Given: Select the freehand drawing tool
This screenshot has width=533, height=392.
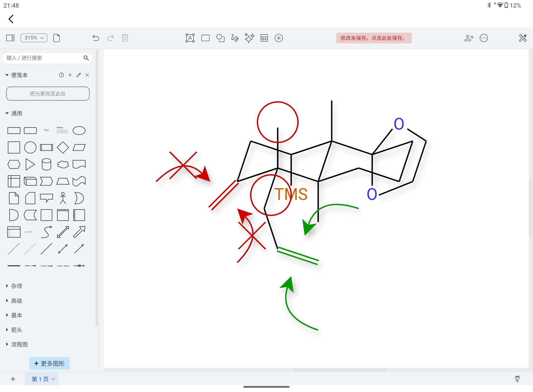Looking at the screenshot, I should point(235,38).
